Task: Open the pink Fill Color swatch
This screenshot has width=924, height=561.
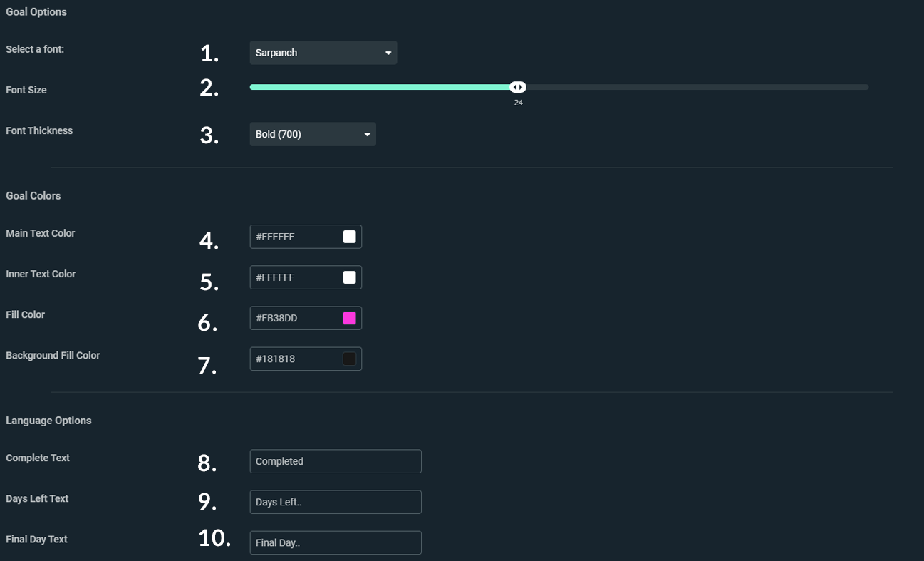Action: point(349,318)
